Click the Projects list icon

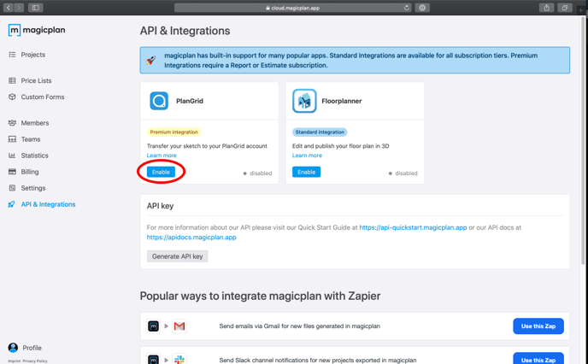pyautogui.click(x=12, y=55)
